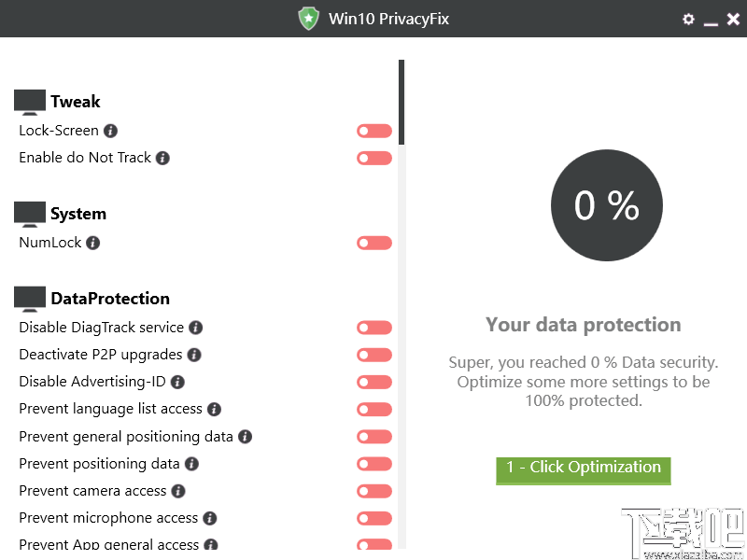The width and height of the screenshot is (747, 560).
Task: Enable Prevent App general access
Action: [x=373, y=544]
